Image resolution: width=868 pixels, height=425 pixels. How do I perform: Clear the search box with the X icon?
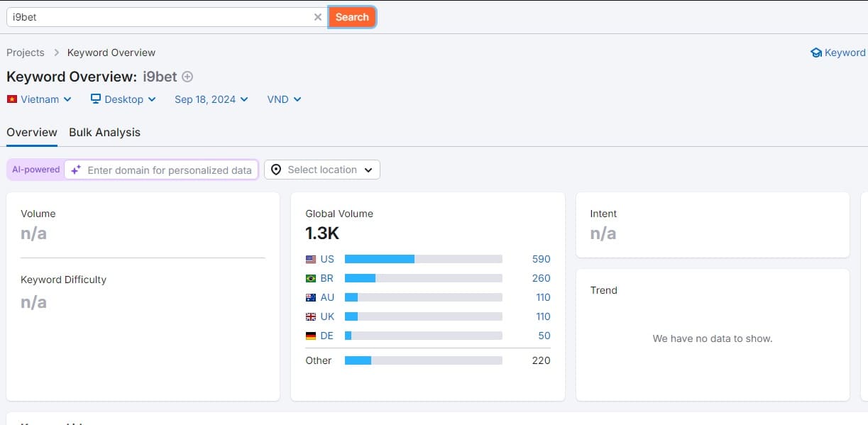pos(318,17)
